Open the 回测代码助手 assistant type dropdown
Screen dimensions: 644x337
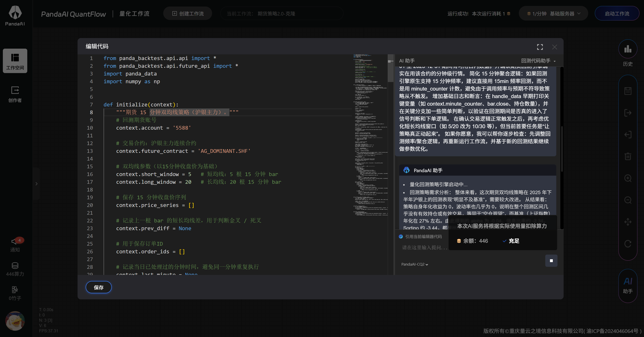click(538, 61)
